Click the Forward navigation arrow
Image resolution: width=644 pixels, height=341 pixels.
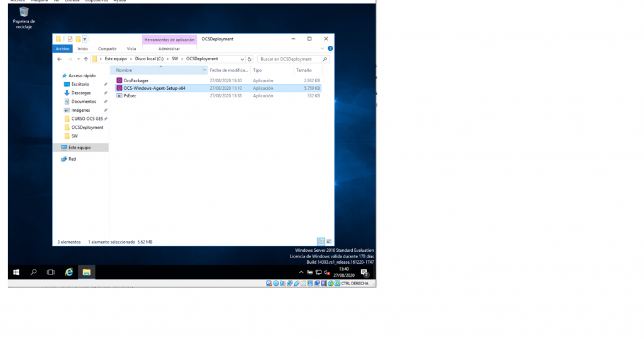pos(70,59)
